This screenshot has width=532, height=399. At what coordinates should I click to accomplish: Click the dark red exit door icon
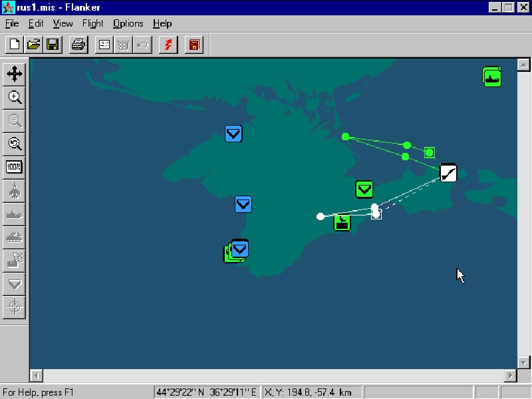pyautogui.click(x=194, y=45)
